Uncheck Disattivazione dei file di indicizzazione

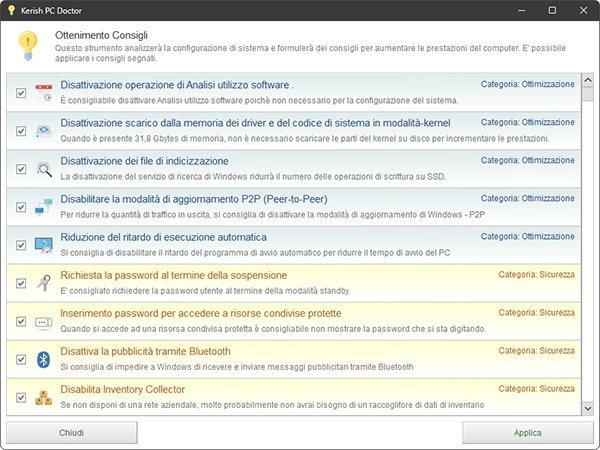point(21,169)
